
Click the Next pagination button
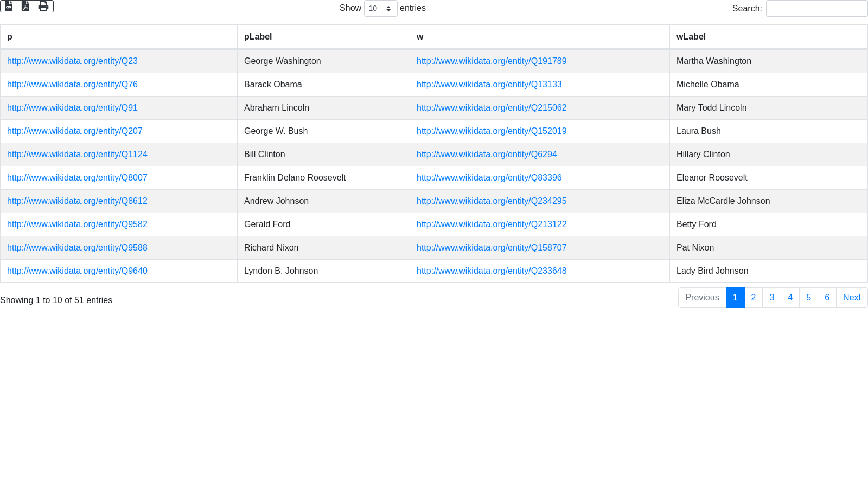[851, 298]
